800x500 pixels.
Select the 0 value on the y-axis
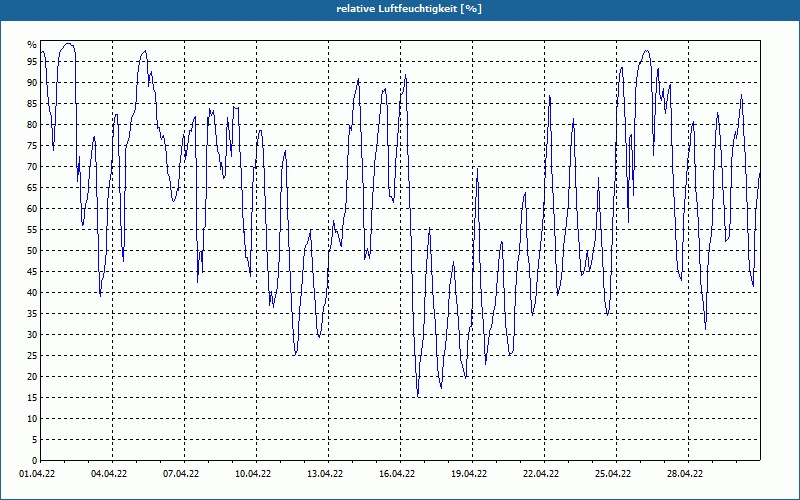(x=35, y=461)
